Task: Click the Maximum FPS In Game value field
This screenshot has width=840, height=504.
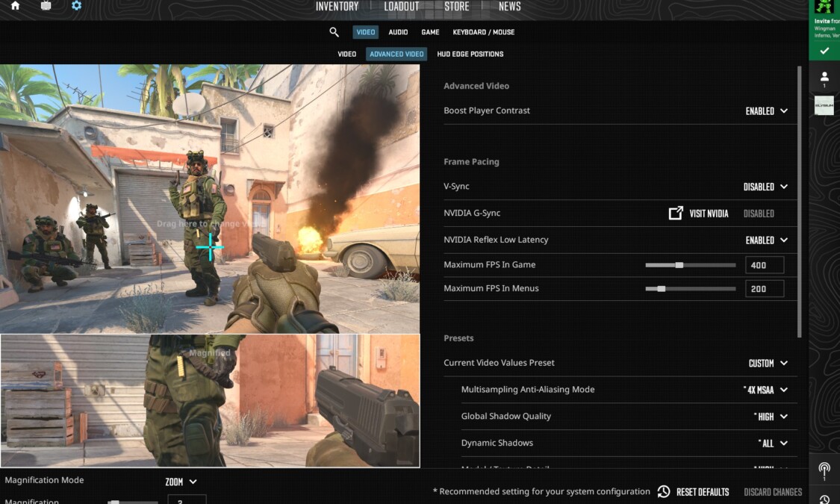Action: click(x=765, y=265)
